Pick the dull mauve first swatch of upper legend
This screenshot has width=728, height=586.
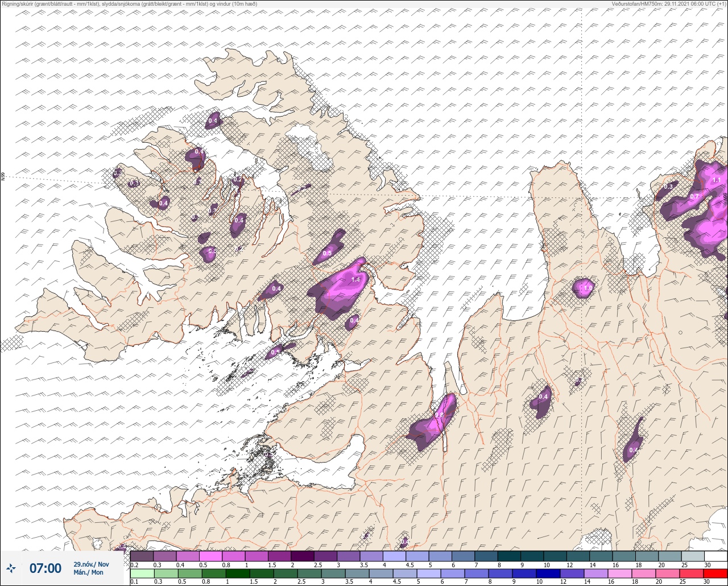point(142,556)
